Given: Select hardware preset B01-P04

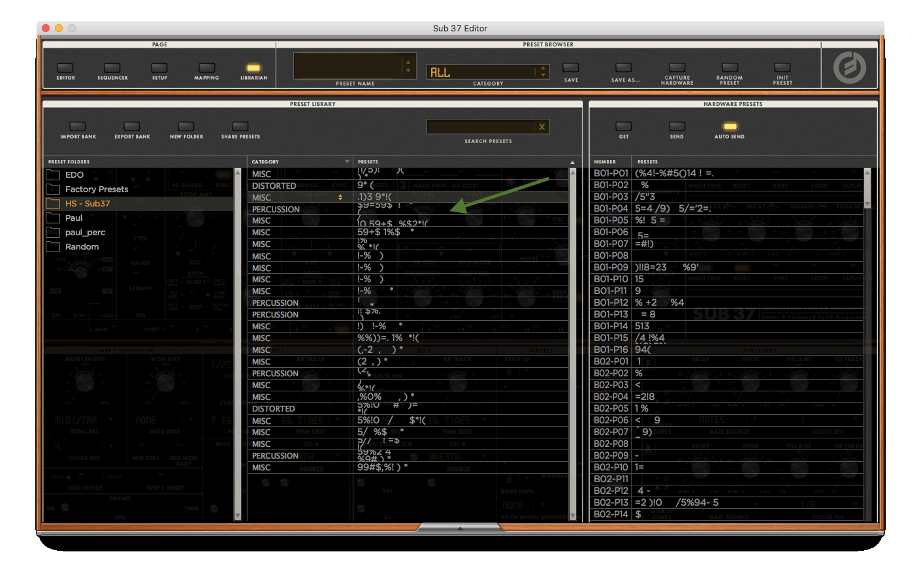Looking at the screenshot, I should pos(726,208).
